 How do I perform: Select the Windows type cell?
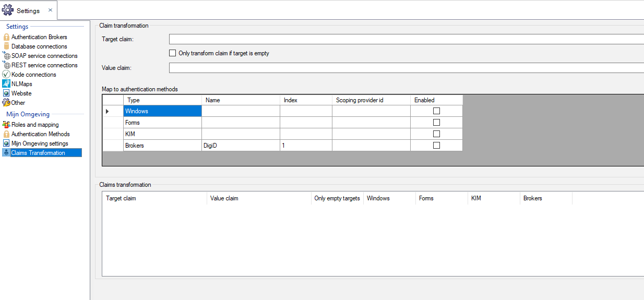click(162, 111)
